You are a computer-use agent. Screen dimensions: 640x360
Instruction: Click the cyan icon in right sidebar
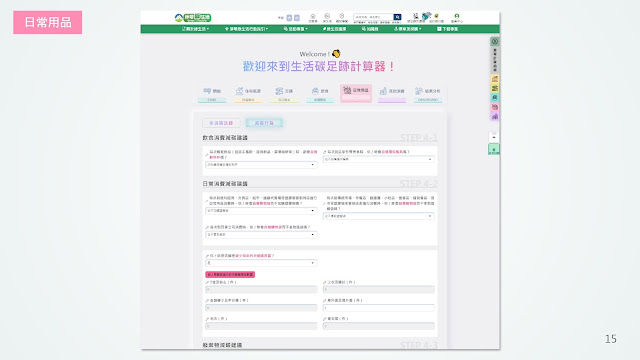tap(495, 98)
